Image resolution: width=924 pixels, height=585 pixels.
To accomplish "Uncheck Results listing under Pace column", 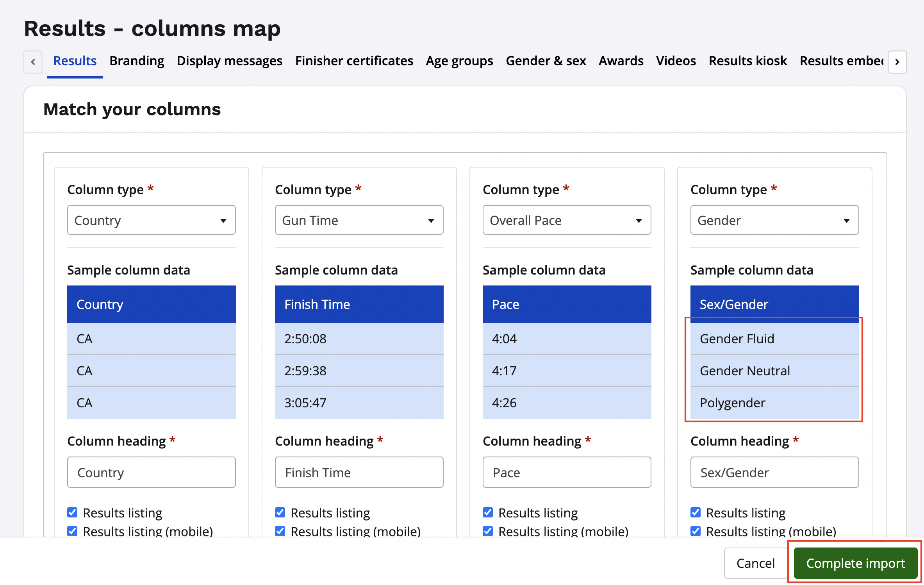I will coord(488,512).
